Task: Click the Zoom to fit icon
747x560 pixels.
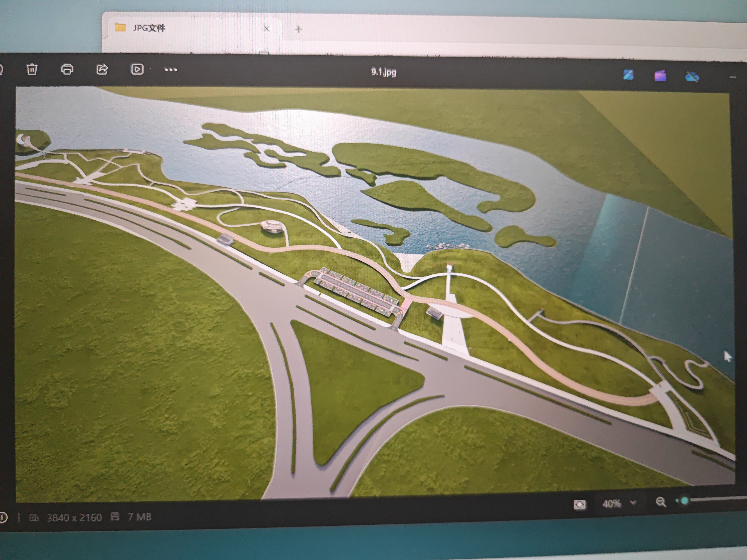Action: click(580, 505)
